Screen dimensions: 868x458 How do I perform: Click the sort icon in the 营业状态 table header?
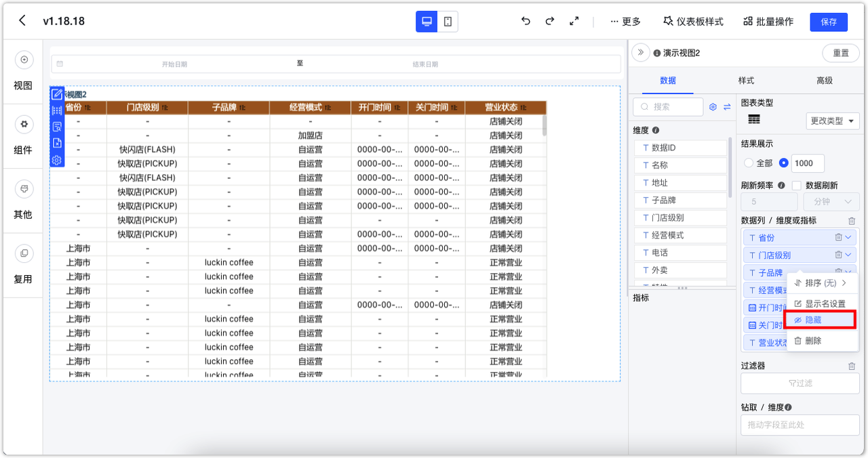[524, 108]
